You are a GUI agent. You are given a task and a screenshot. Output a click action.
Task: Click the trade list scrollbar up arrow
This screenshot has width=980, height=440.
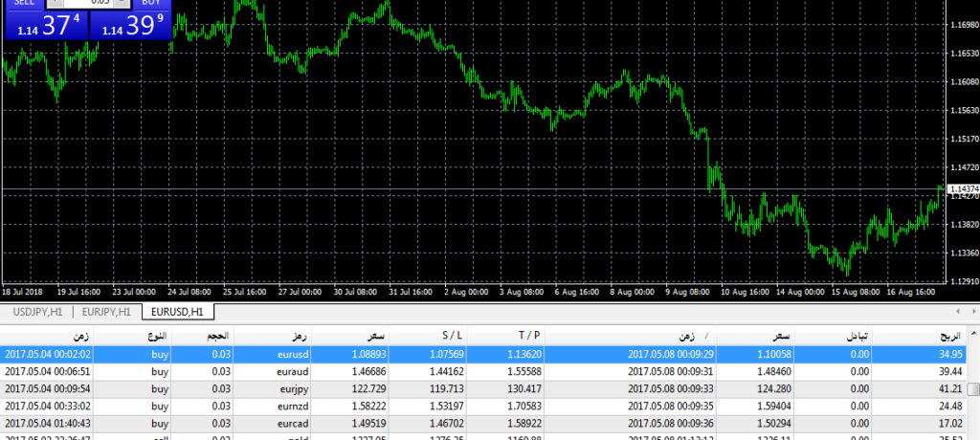[x=973, y=337]
